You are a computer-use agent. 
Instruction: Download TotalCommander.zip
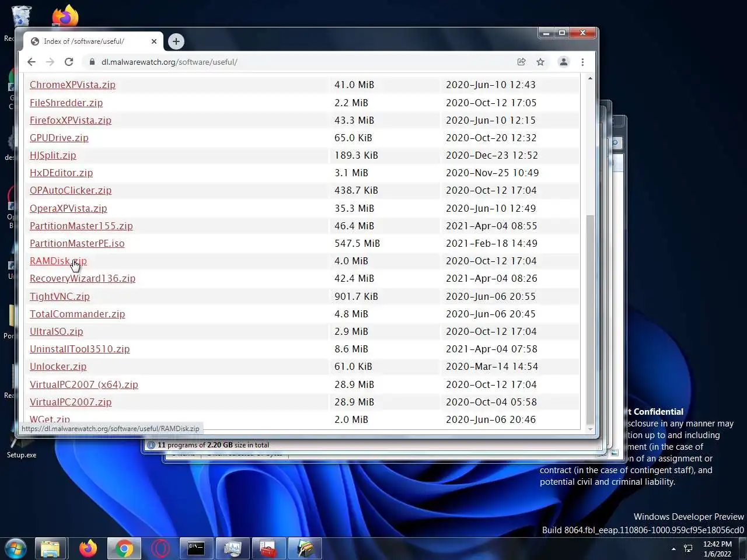coord(77,314)
